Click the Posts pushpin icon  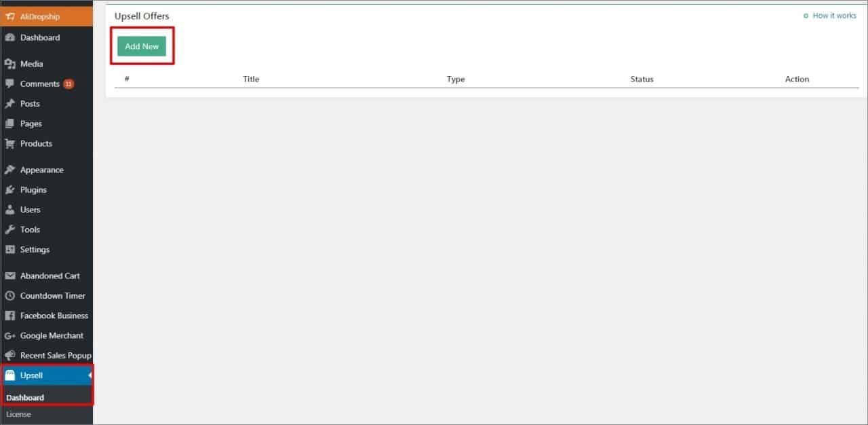9,104
